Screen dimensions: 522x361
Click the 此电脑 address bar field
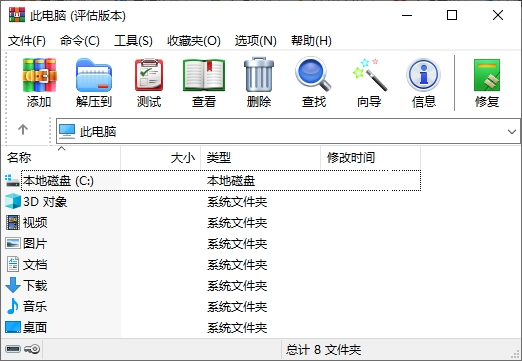(288, 132)
